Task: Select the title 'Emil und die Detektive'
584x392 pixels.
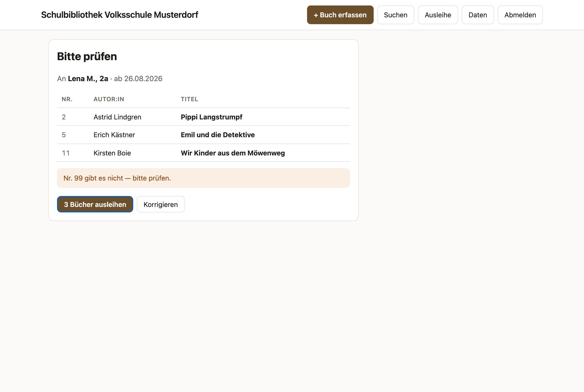Action: point(218,135)
